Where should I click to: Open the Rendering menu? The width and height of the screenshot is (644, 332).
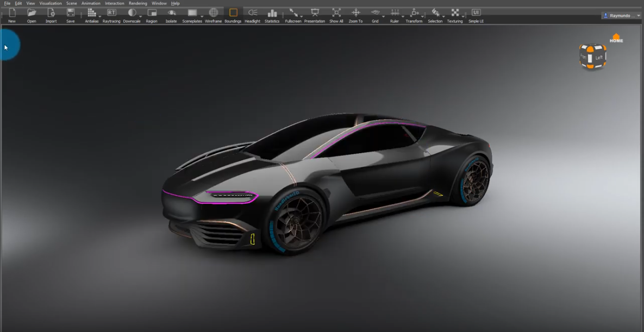[x=138, y=3]
